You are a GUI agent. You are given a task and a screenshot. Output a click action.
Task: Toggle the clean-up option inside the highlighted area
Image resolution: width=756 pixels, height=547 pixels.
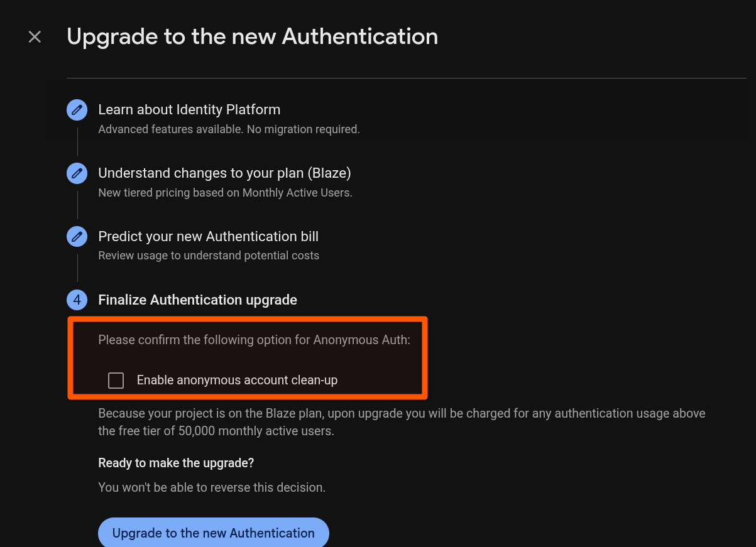[116, 380]
